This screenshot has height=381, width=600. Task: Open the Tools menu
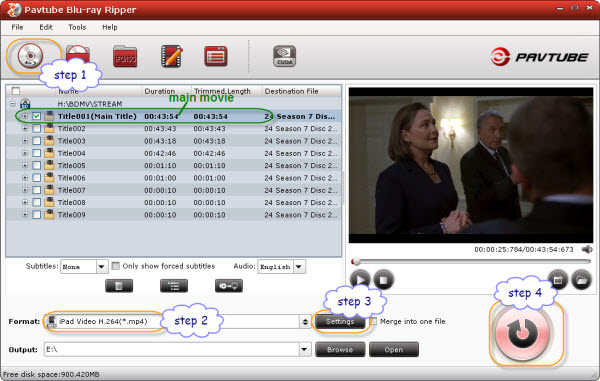click(77, 27)
